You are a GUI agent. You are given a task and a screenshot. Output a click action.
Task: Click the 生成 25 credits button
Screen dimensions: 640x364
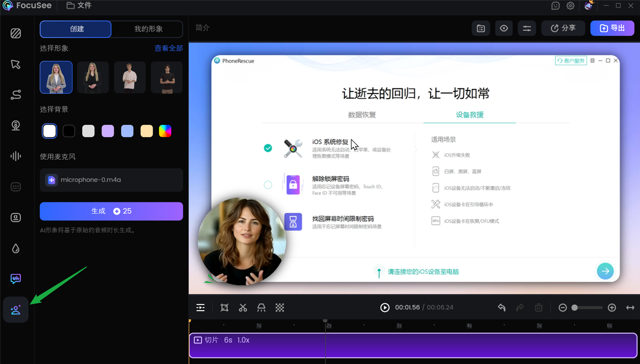point(111,211)
